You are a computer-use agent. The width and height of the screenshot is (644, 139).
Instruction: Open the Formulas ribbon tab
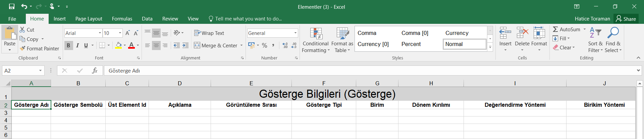(122, 19)
